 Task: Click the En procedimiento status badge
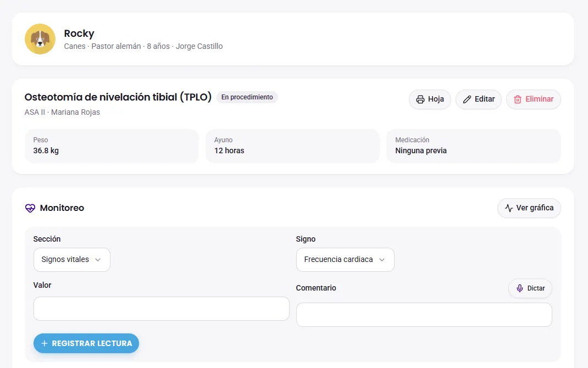[x=247, y=97]
